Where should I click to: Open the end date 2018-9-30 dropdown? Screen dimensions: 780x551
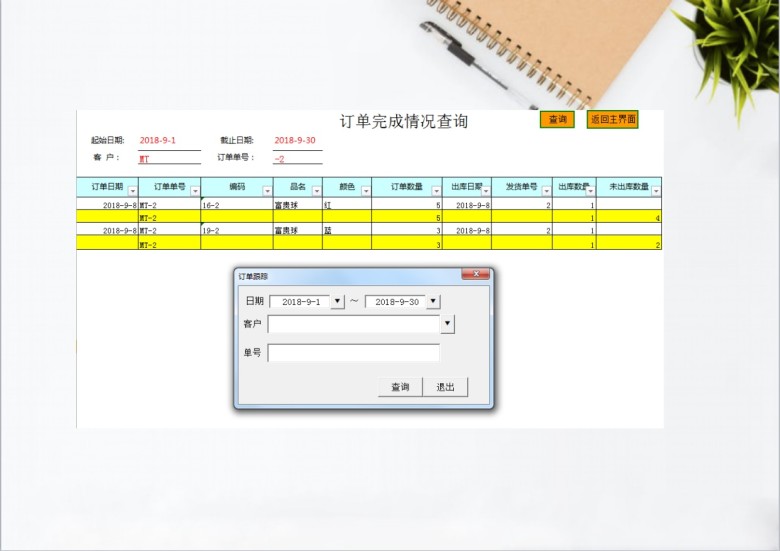(x=433, y=301)
